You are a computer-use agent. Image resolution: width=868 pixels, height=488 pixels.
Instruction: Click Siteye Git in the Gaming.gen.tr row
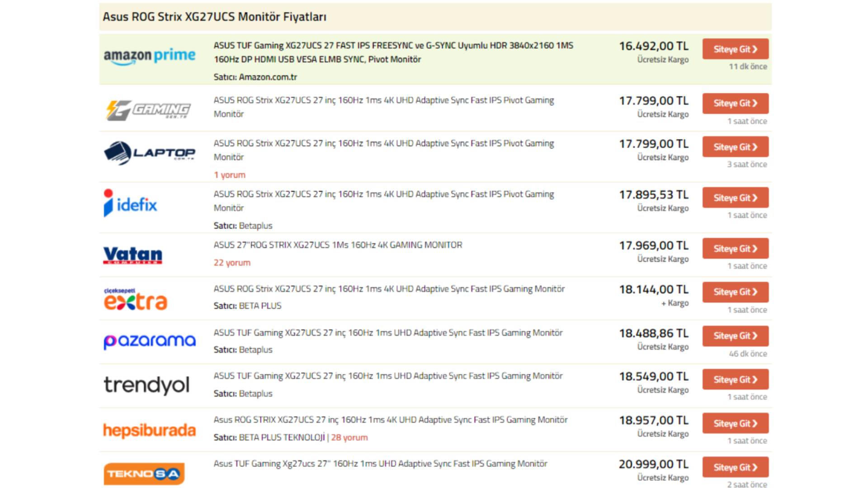pyautogui.click(x=735, y=103)
